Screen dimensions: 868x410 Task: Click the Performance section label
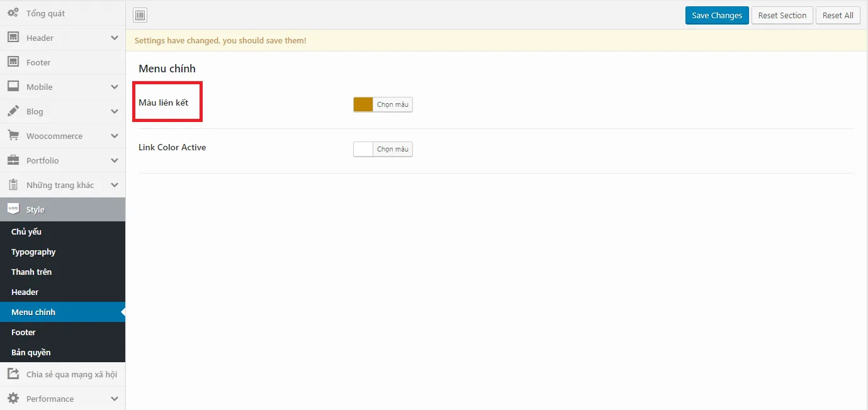[x=50, y=399]
